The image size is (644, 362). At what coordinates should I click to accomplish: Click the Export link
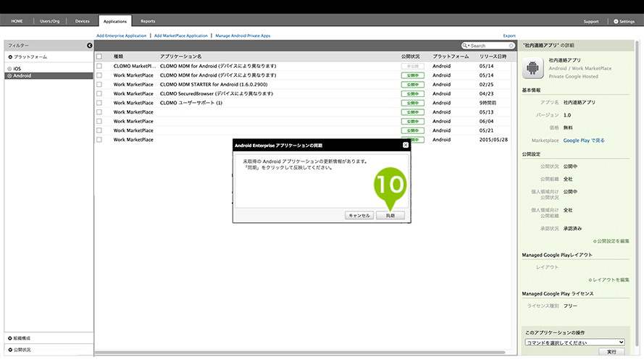pyautogui.click(x=509, y=35)
